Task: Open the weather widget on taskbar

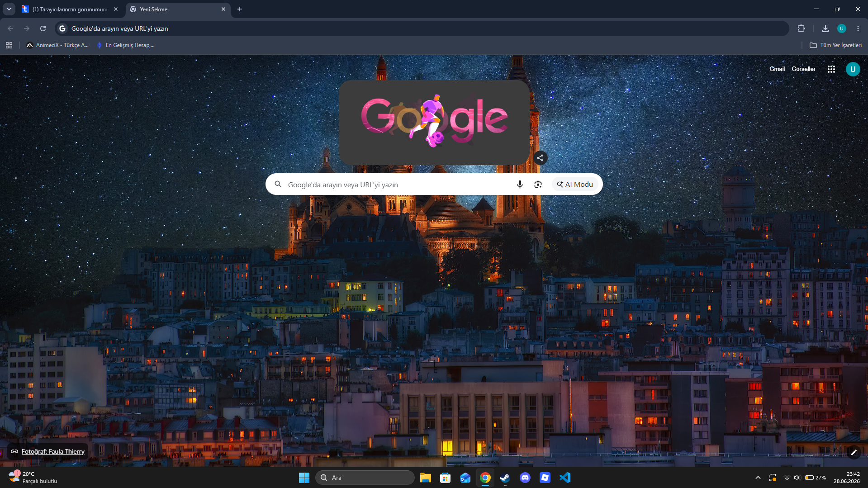Action: tap(33, 477)
